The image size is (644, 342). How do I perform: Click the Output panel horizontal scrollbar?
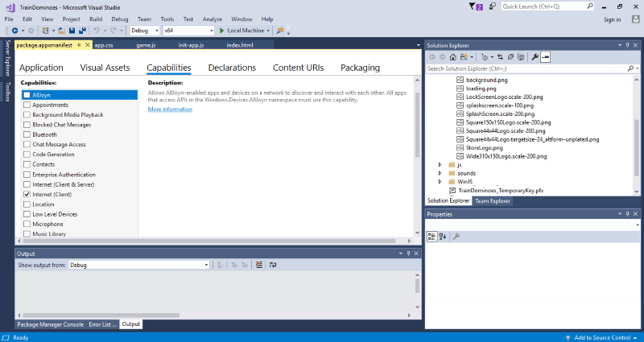[101, 315]
